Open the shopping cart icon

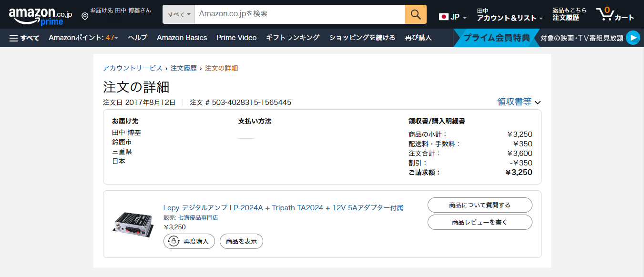pos(614,14)
